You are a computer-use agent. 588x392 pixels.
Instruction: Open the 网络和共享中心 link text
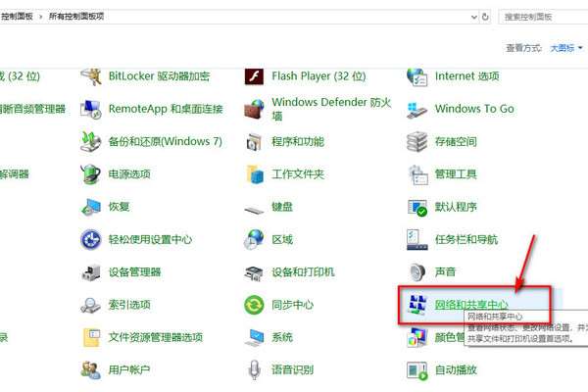coord(471,305)
